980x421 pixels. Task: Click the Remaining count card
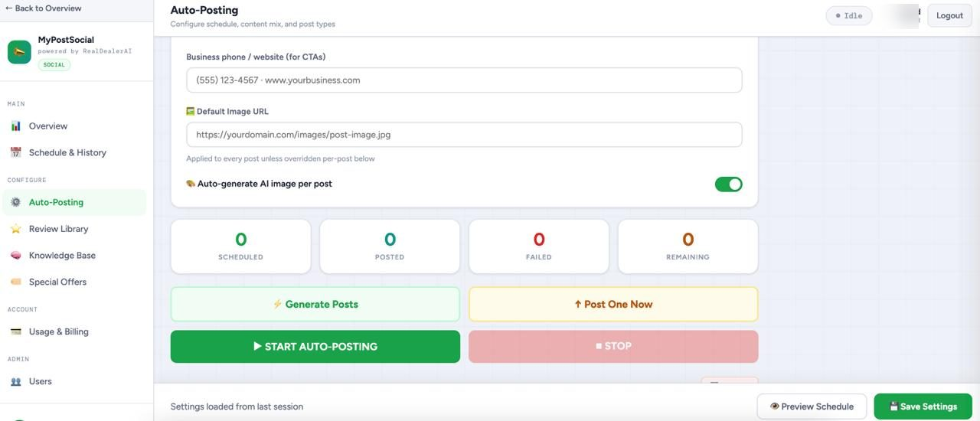click(688, 246)
